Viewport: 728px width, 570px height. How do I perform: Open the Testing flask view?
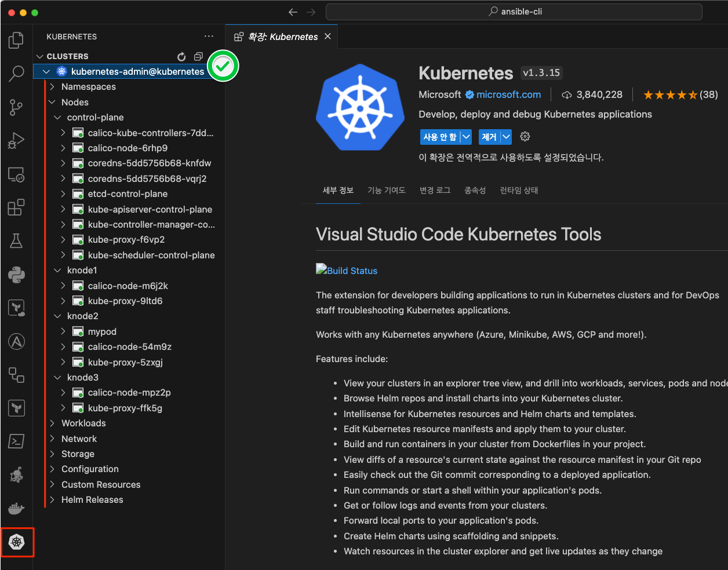point(16,241)
